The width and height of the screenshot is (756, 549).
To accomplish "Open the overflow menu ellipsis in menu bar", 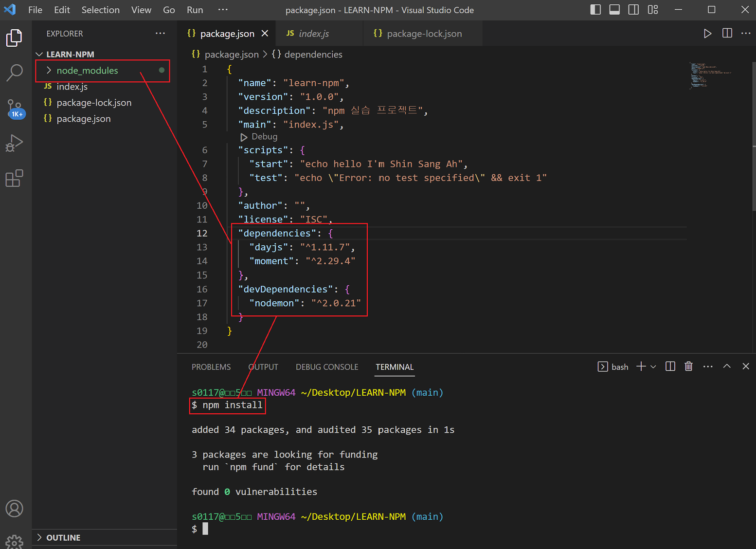I will coord(222,10).
